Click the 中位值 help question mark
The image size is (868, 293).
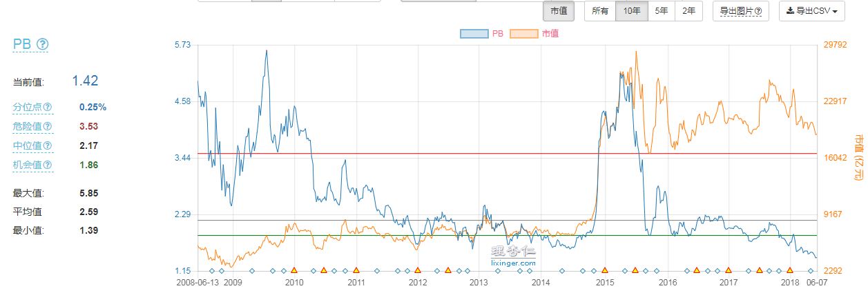48,146
